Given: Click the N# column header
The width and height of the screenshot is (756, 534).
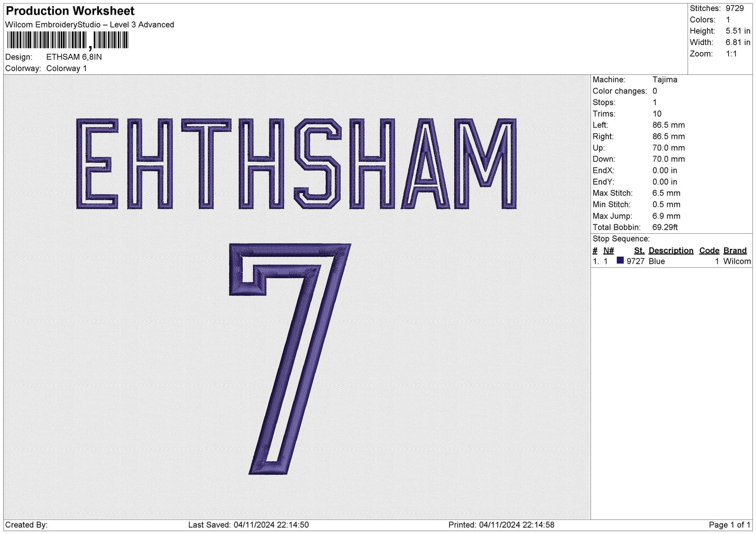Looking at the screenshot, I should [608, 251].
